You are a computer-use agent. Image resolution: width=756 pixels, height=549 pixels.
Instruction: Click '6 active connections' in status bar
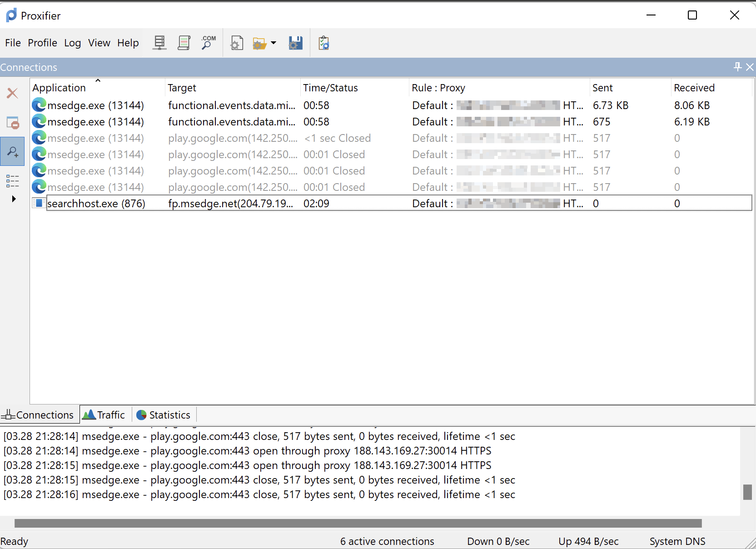click(x=387, y=541)
